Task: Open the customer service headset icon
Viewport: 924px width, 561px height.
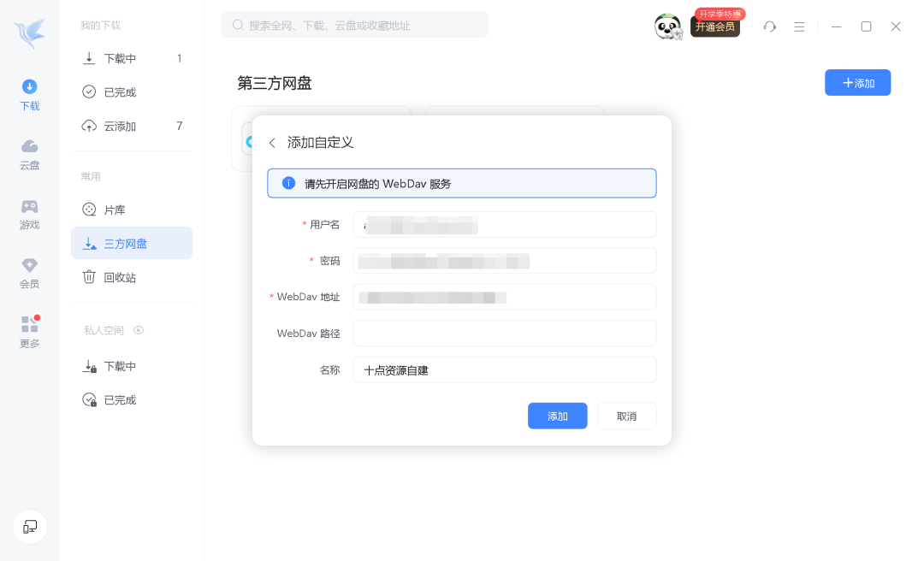Action: pyautogui.click(x=769, y=27)
